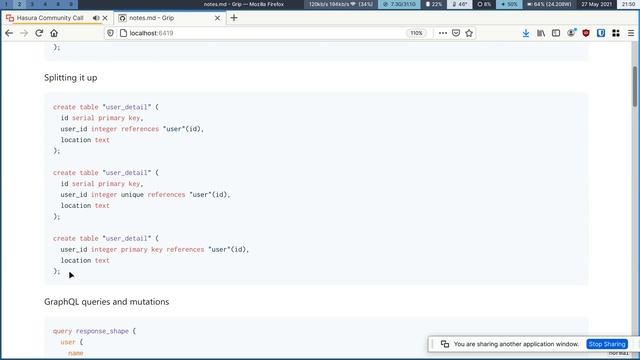Click the forward navigation arrow
The width and height of the screenshot is (640, 360).
[24, 33]
